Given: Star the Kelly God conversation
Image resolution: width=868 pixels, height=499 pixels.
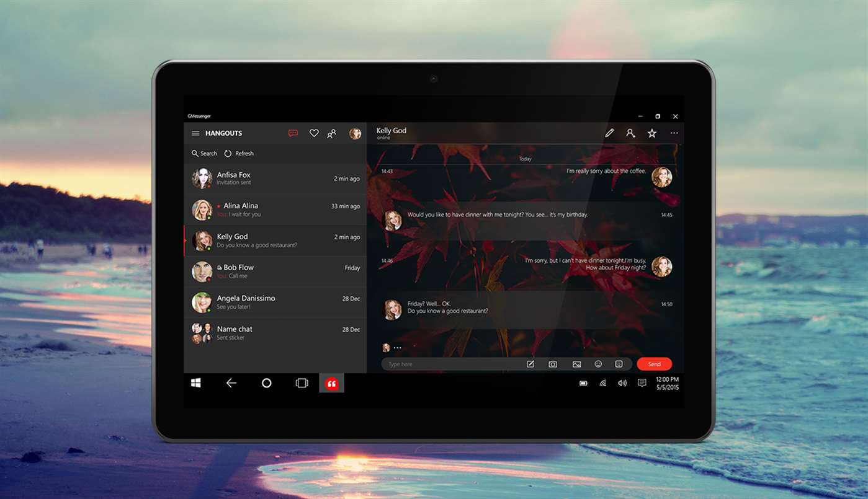Looking at the screenshot, I should click(651, 133).
